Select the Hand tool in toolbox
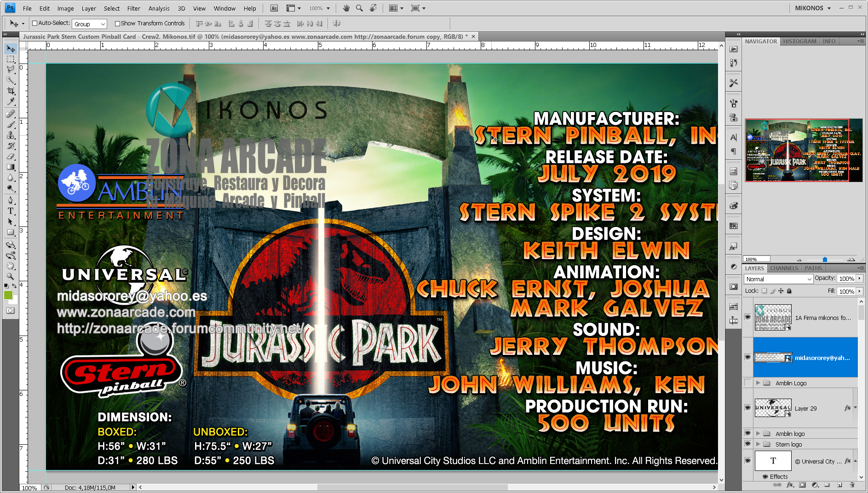 [11, 266]
